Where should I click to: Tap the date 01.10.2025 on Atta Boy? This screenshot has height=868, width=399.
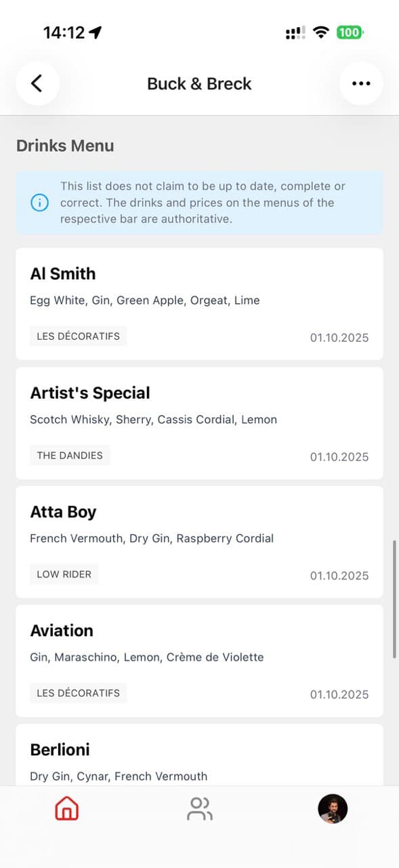pyautogui.click(x=339, y=575)
